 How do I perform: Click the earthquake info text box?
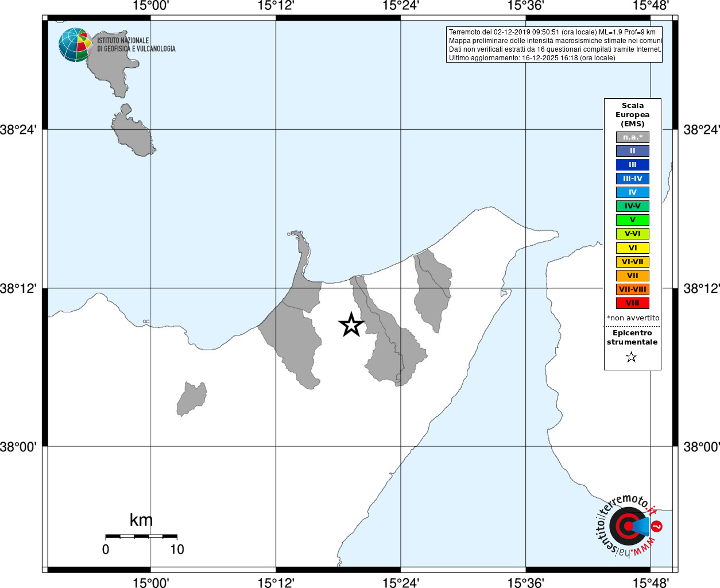(x=554, y=45)
